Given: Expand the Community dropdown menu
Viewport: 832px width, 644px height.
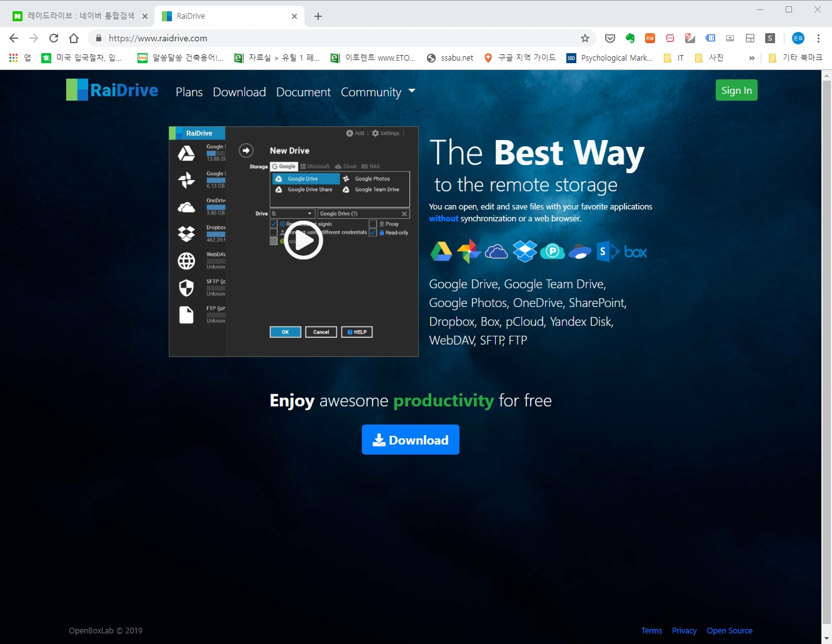Looking at the screenshot, I should coord(378,92).
